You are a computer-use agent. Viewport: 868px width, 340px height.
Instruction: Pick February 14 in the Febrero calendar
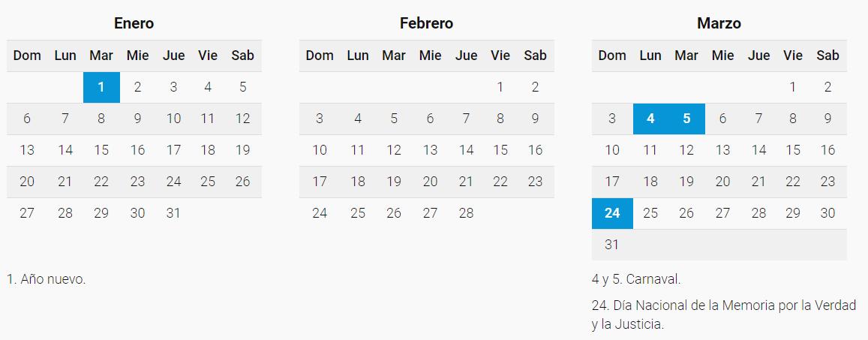point(466,150)
